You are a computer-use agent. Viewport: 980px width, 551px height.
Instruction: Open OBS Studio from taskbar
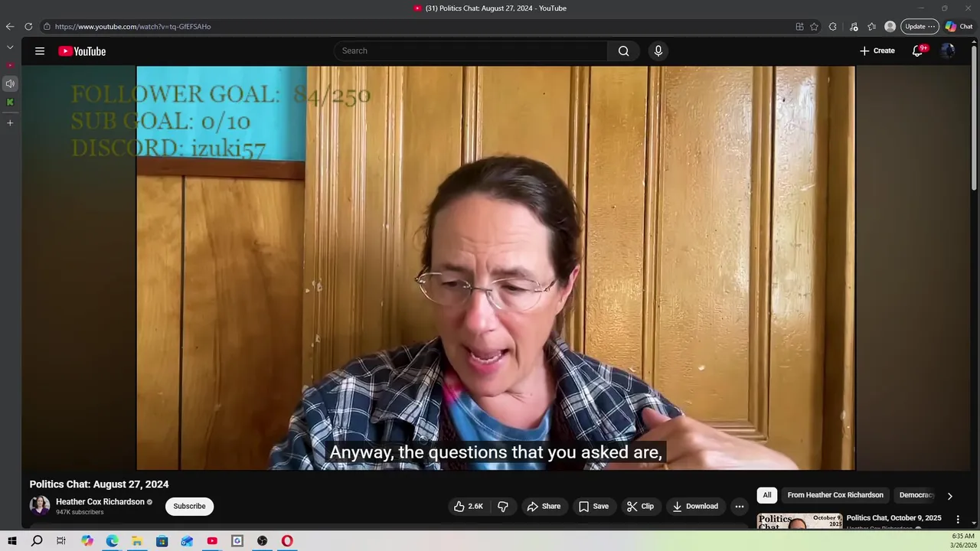click(263, 541)
